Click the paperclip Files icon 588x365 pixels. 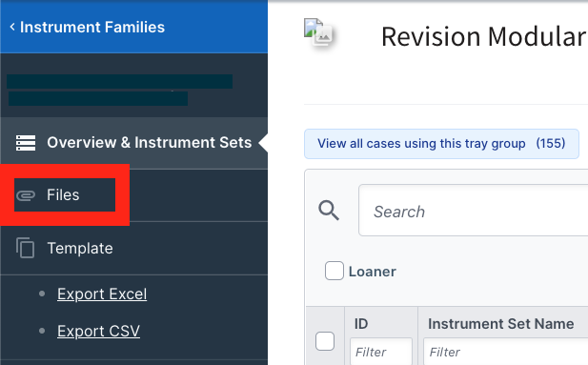pyautogui.click(x=26, y=195)
